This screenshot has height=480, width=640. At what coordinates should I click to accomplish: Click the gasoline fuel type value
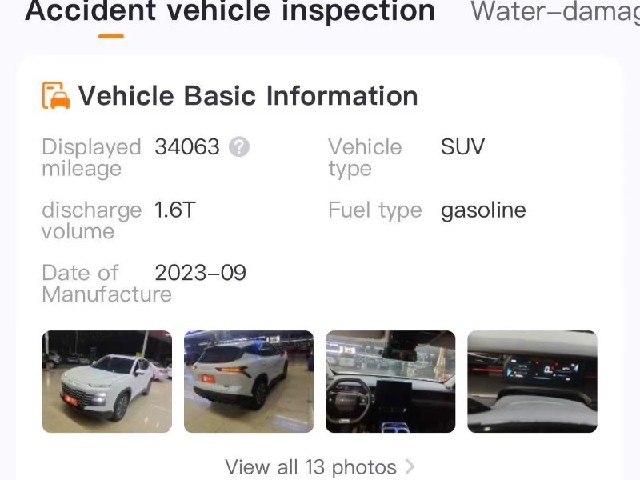(484, 211)
